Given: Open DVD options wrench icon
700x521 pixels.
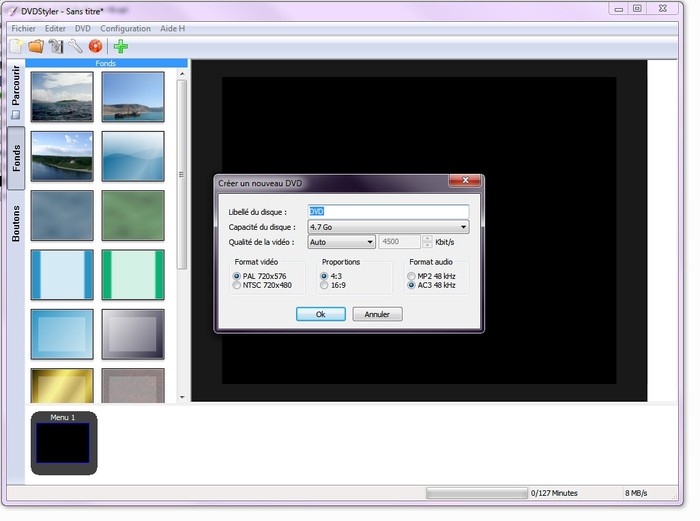Looking at the screenshot, I should [75, 46].
